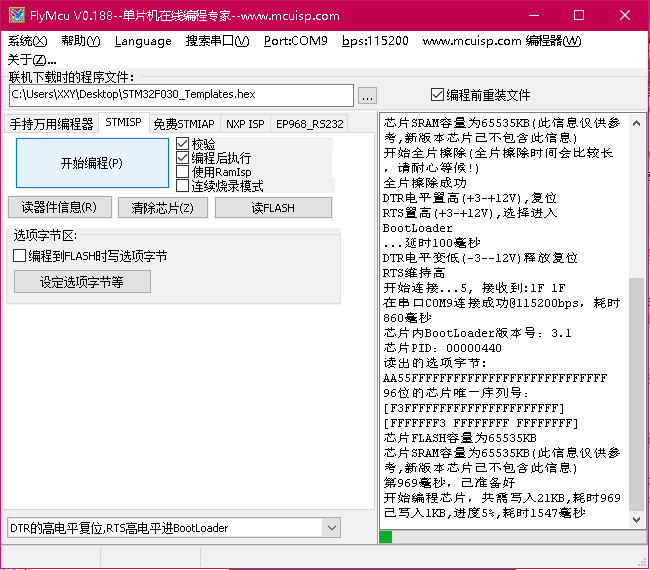Click log line 芯片FLASH容量为65535KB

point(460,438)
